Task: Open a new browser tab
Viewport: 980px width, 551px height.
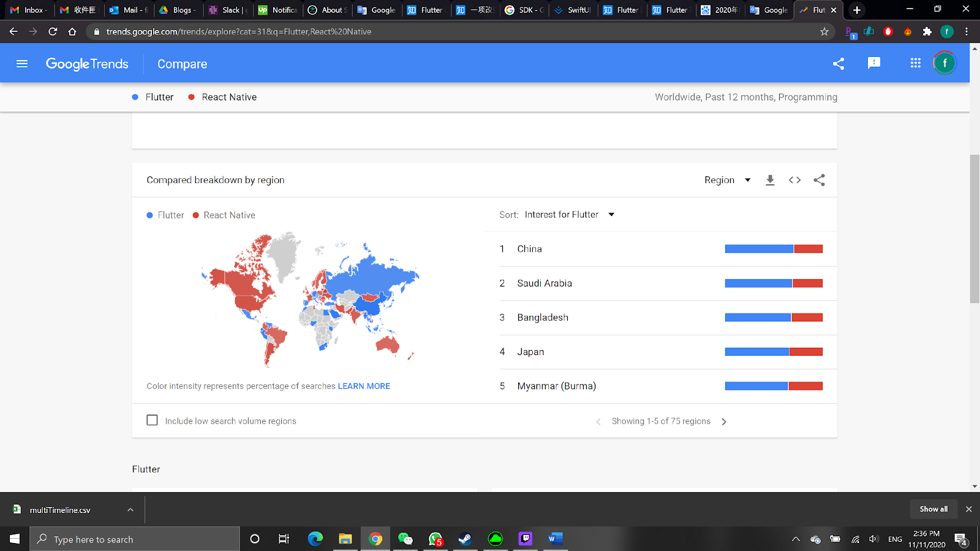Action: click(x=857, y=10)
